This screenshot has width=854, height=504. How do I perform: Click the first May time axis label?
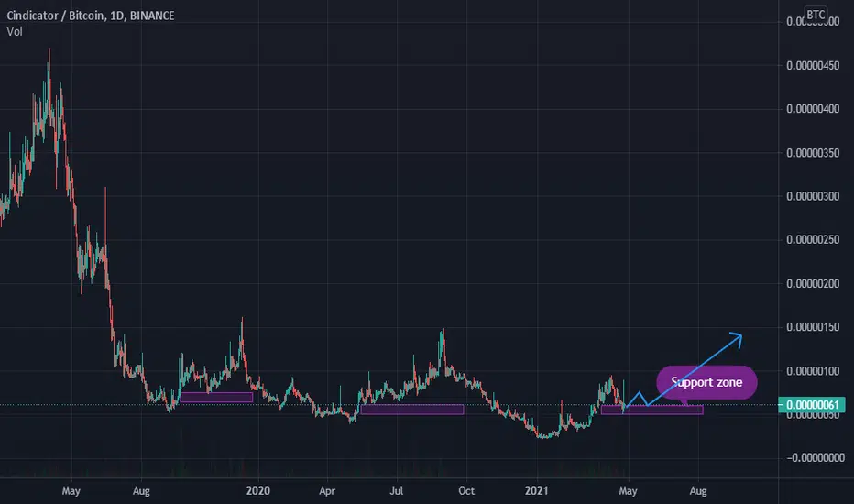pyautogui.click(x=71, y=491)
